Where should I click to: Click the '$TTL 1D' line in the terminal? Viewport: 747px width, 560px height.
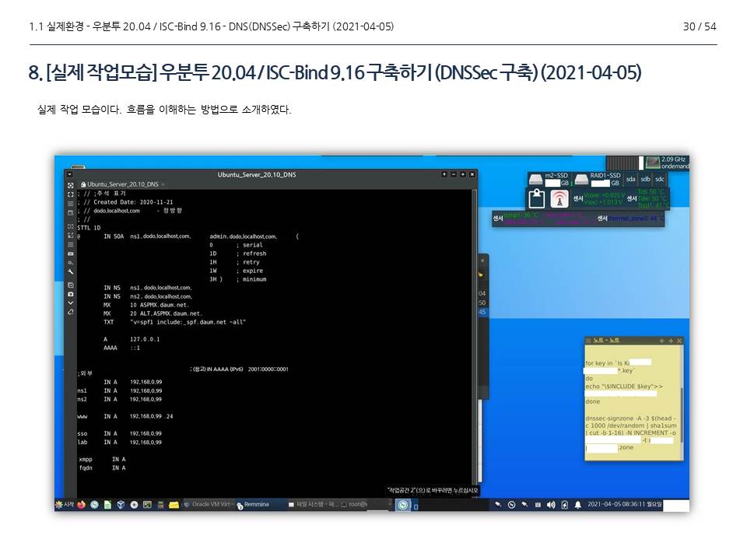89,228
